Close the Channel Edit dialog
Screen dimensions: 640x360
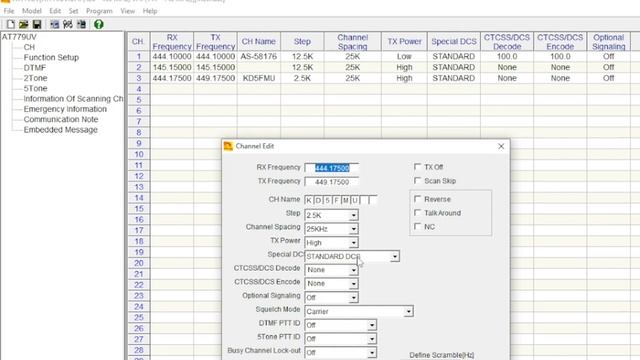501,146
